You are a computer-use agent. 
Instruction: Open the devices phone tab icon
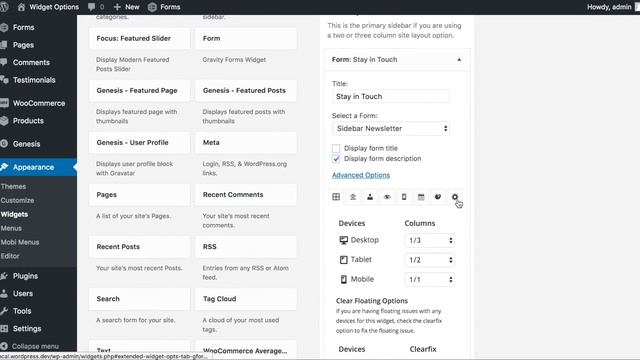click(x=404, y=197)
